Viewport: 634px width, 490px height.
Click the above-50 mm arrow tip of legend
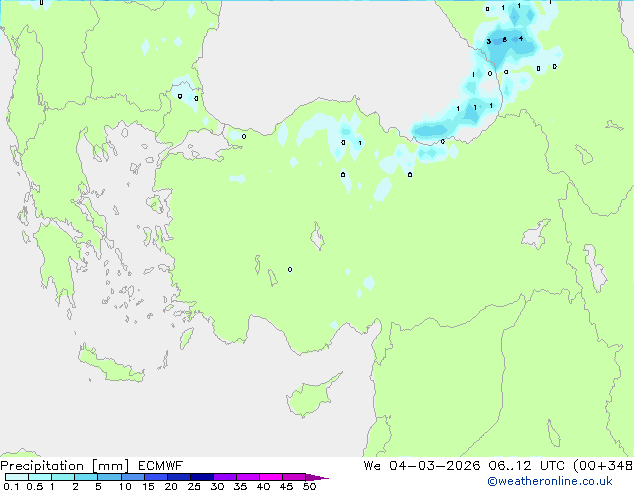(x=317, y=477)
